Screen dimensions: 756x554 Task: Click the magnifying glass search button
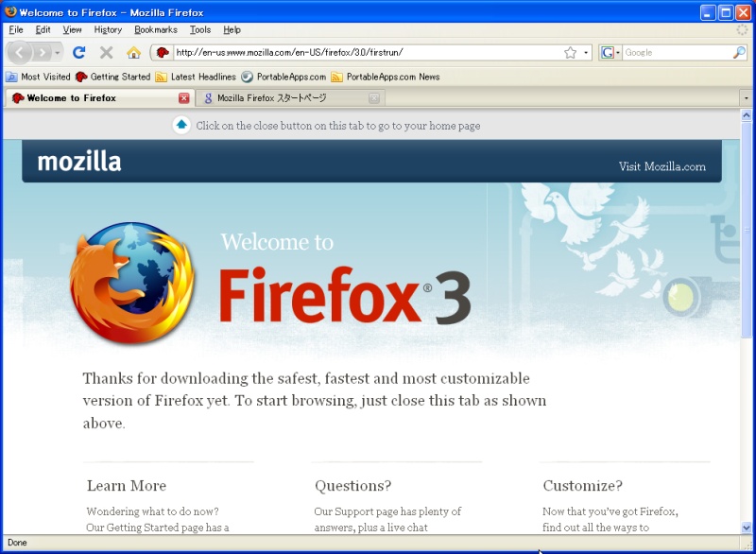point(739,52)
